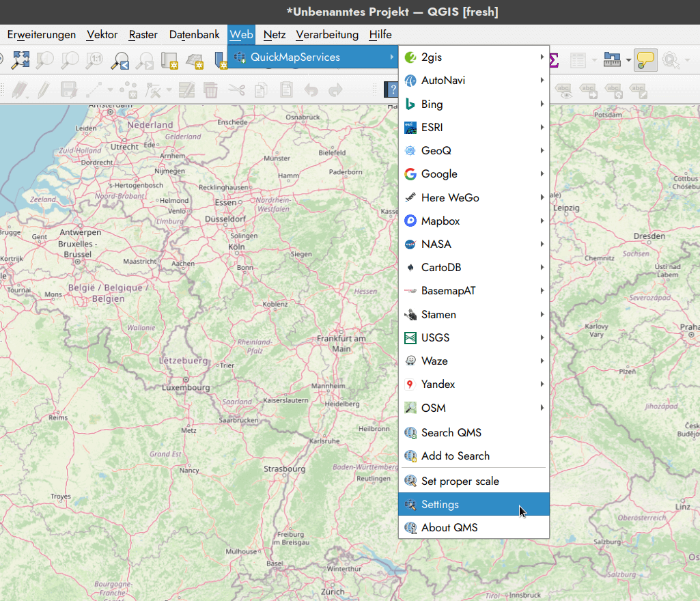Open the Measure tool dropdown arrow
Viewport: 700px width, 601px height.
point(628,60)
